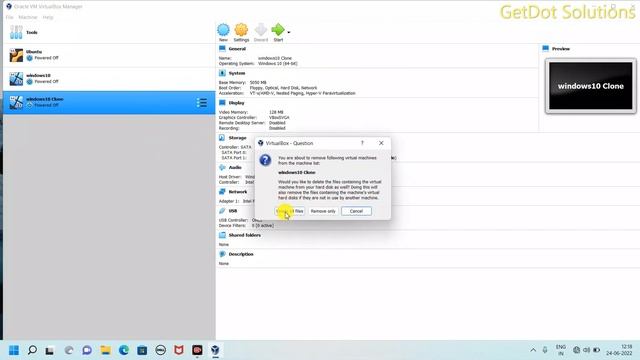
Task: Open Microsoft Store from taskbar
Action: tap(142, 350)
